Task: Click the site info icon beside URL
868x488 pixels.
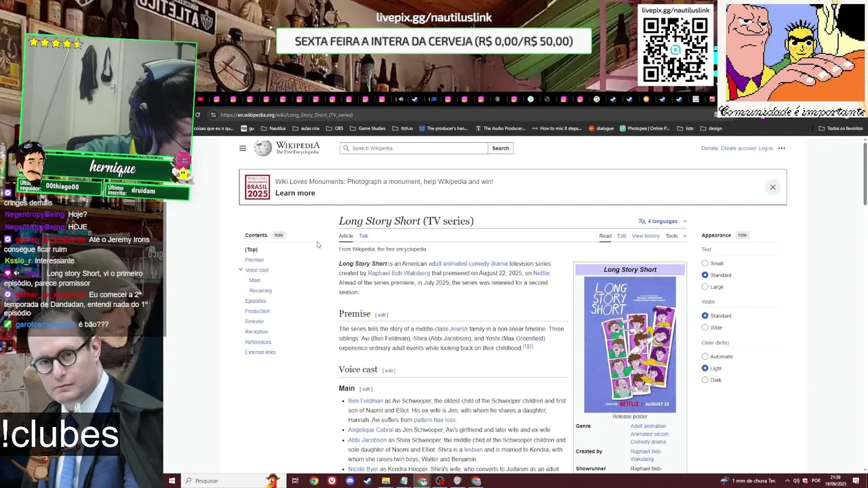Action: 213,115
